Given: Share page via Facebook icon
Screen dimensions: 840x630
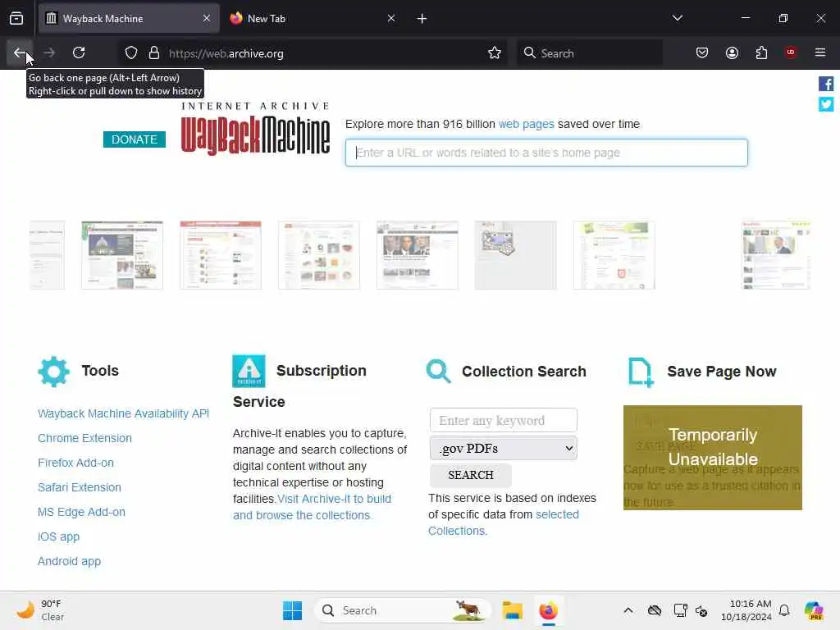Looking at the screenshot, I should pos(826,84).
